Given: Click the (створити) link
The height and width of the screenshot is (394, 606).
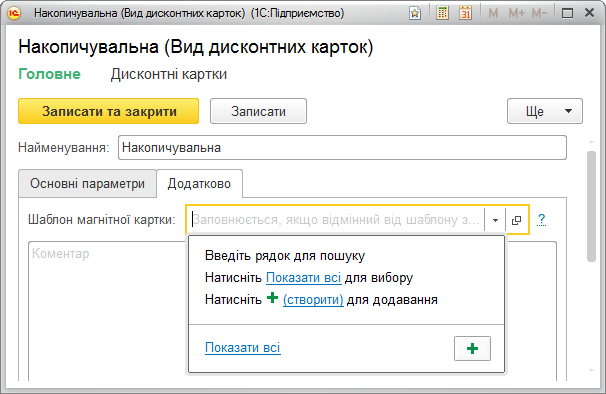Looking at the screenshot, I should [313, 300].
